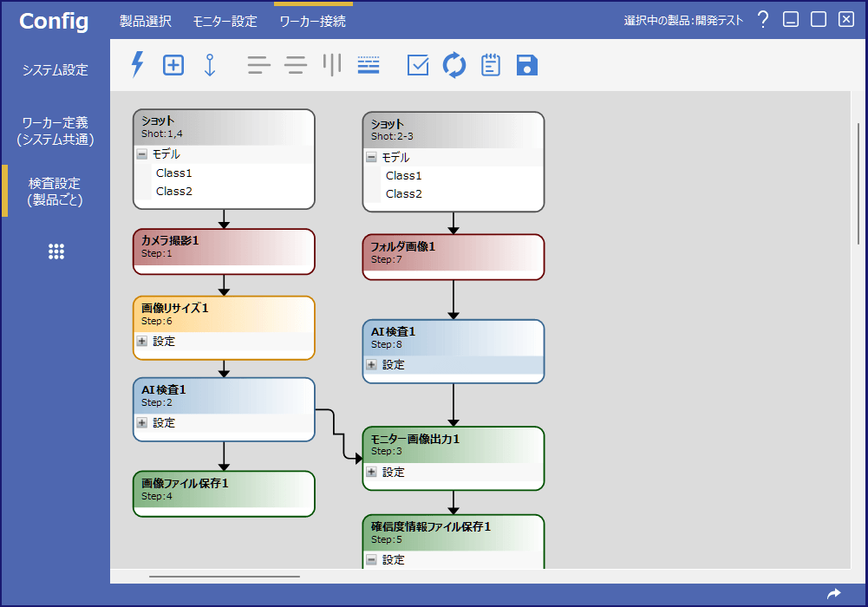The width and height of the screenshot is (868, 607).
Task: Expand 設定 in モニター画像出力1 node
Action: click(x=371, y=473)
